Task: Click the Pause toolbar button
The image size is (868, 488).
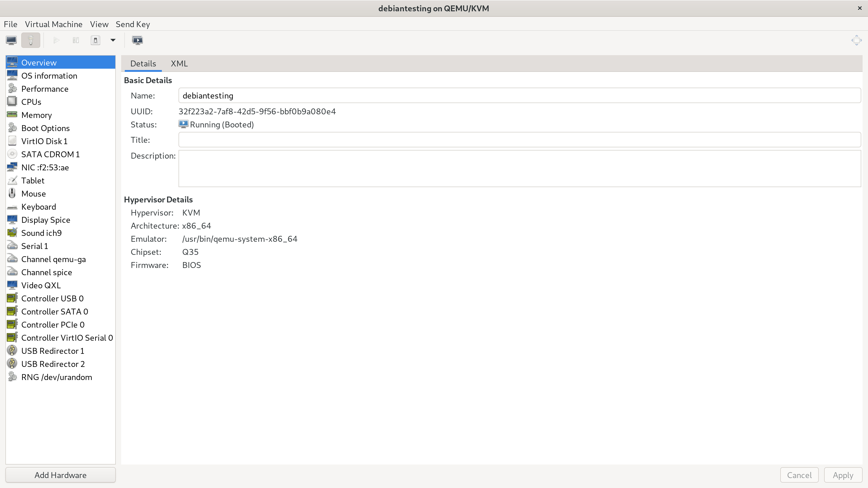Action: tap(76, 40)
